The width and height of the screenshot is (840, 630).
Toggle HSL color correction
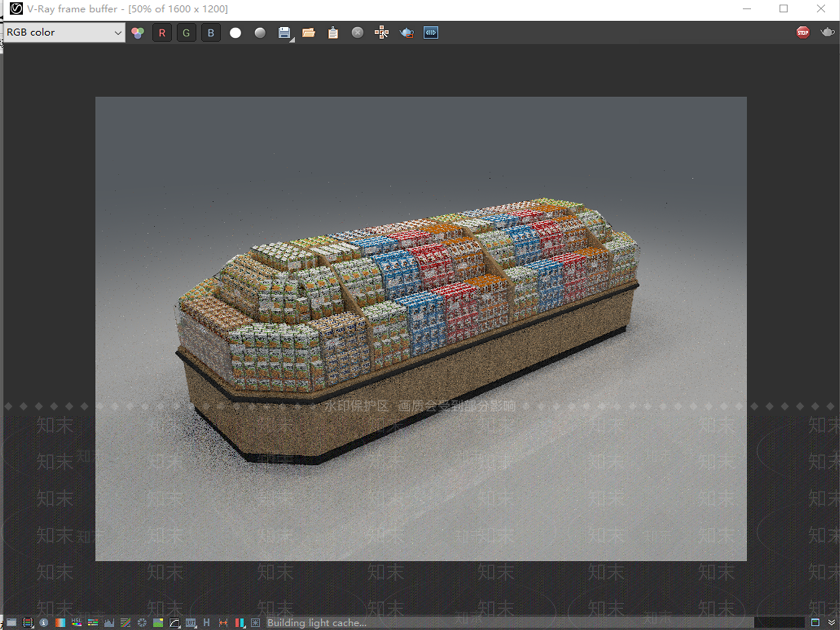pyautogui.click(x=77, y=623)
